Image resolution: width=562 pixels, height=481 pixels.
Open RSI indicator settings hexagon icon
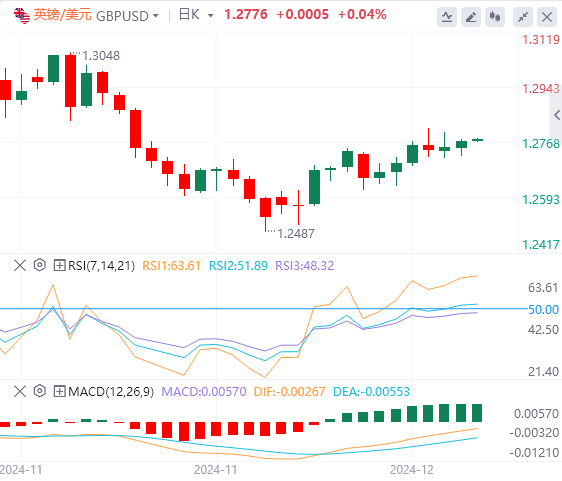[x=39, y=265]
